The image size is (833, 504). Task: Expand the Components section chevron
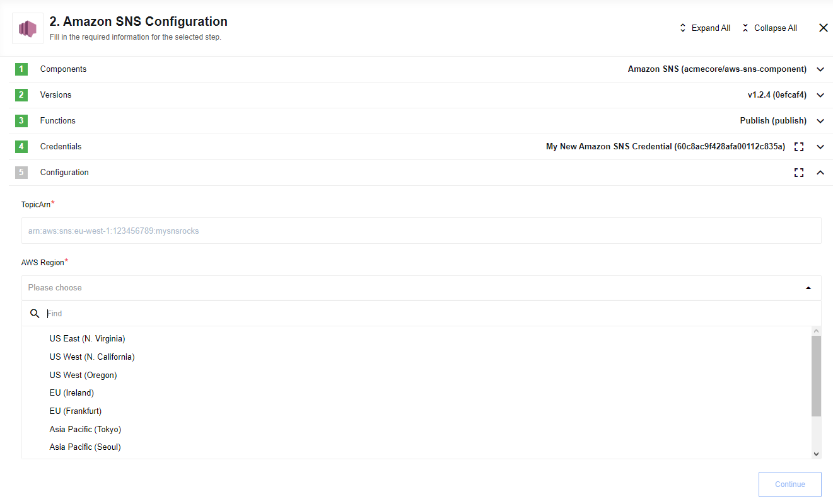pos(820,69)
